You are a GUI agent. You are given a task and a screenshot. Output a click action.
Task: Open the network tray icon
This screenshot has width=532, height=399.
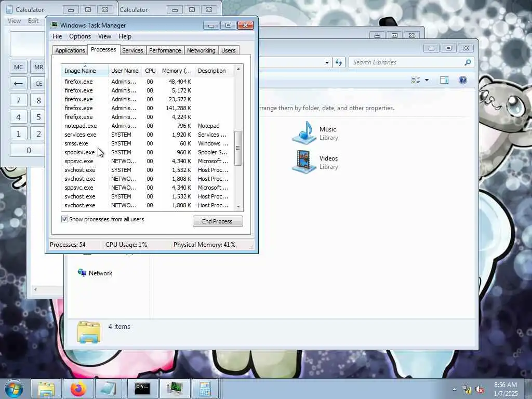(x=467, y=390)
